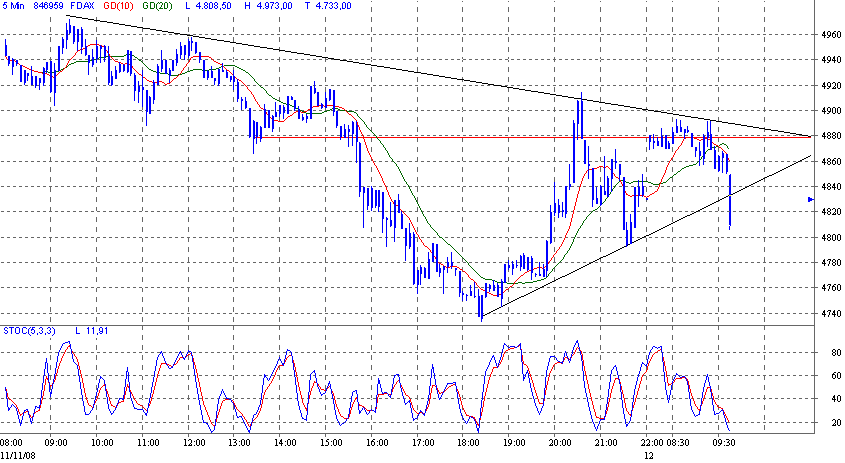Click the stochastic scale label 20
The width and height of the screenshot is (845, 463).
point(836,423)
